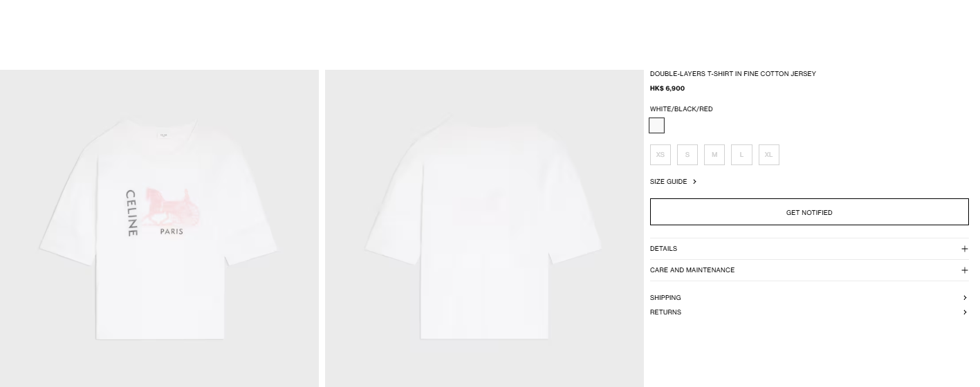Open the Shipping information
Image resolution: width=980 pixels, height=387 pixels.
pos(809,298)
